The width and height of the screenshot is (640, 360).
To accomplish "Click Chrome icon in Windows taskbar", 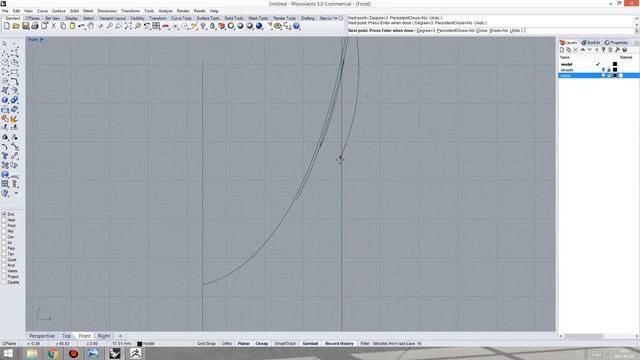I will pos(53,353).
